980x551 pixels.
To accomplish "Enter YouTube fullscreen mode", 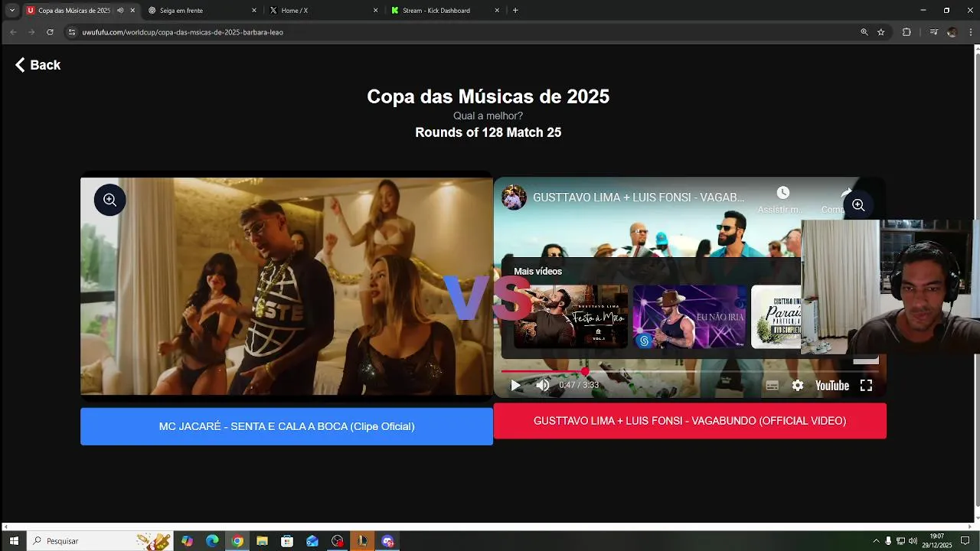I will coord(866,386).
